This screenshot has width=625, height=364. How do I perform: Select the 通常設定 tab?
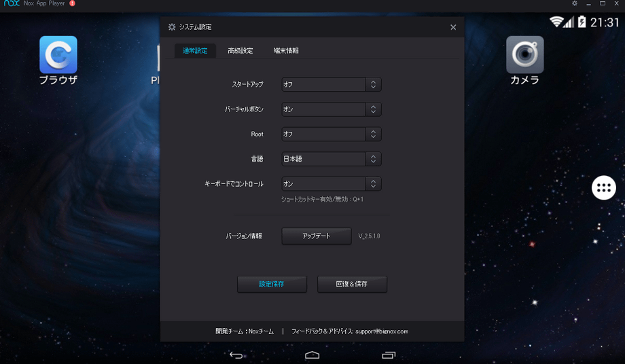[195, 51]
